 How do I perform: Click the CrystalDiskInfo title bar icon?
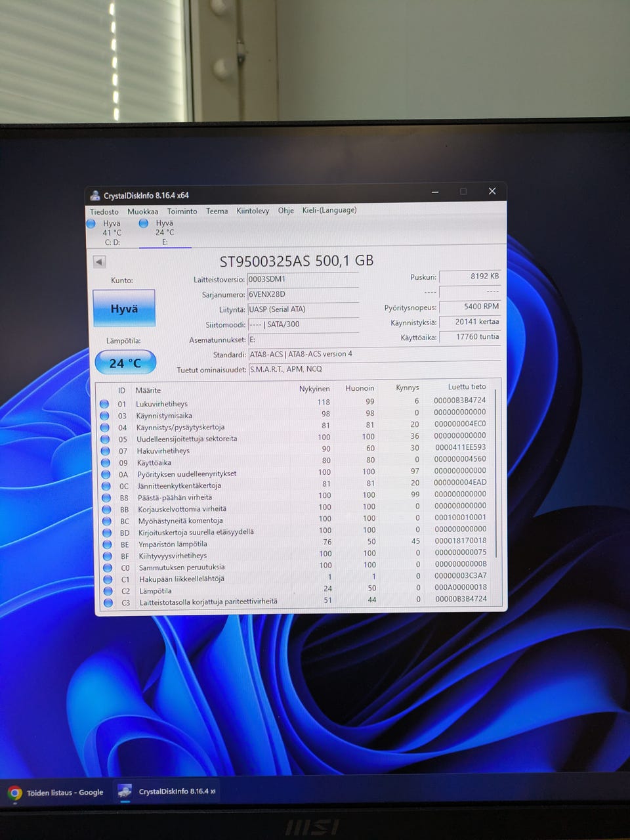pos(95,195)
